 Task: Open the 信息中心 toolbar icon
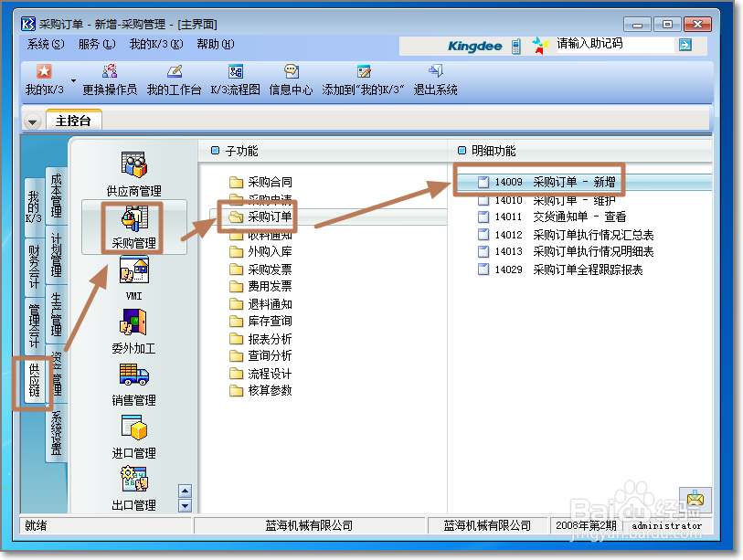click(x=290, y=78)
